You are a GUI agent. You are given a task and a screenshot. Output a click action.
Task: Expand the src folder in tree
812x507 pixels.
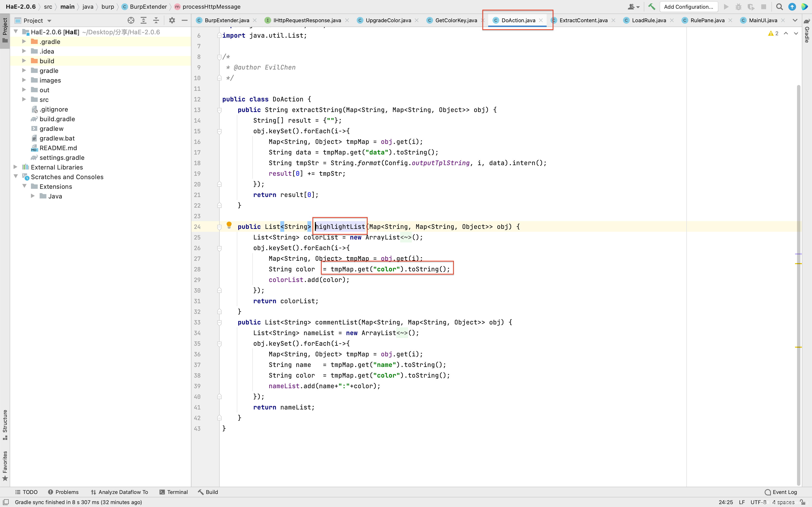click(24, 99)
